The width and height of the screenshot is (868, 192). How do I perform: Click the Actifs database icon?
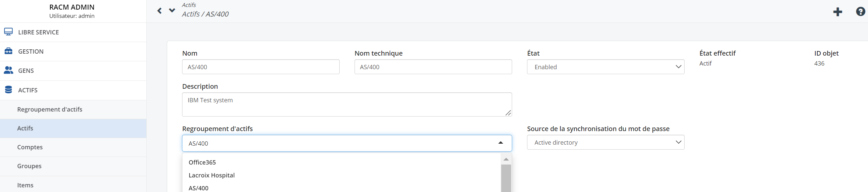coord(8,90)
